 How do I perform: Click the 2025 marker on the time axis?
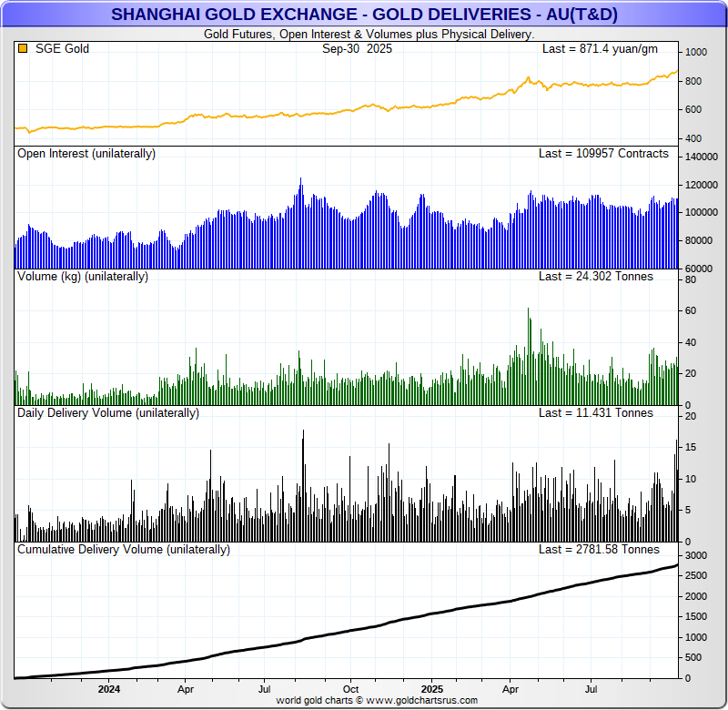tap(432, 689)
